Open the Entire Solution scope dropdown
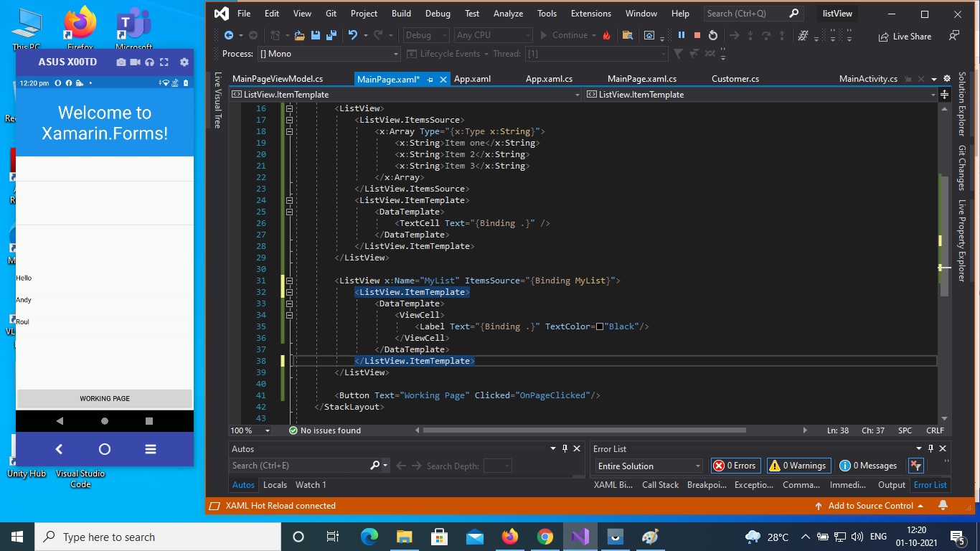The width and height of the screenshot is (980, 551). 649,466
